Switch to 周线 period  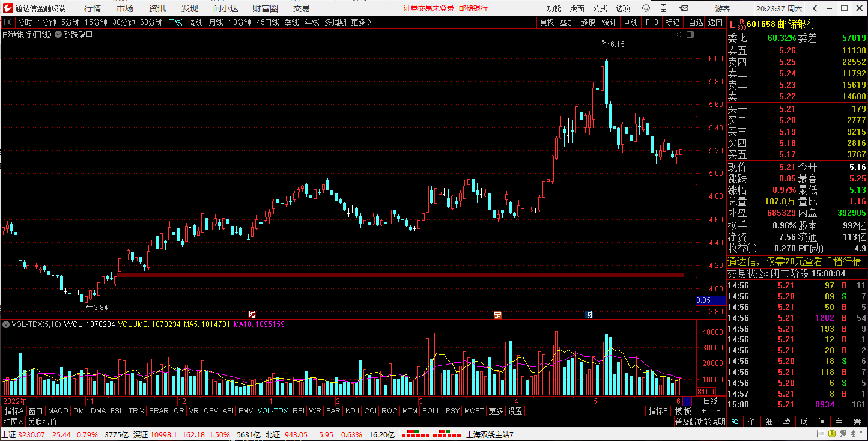[196, 22]
